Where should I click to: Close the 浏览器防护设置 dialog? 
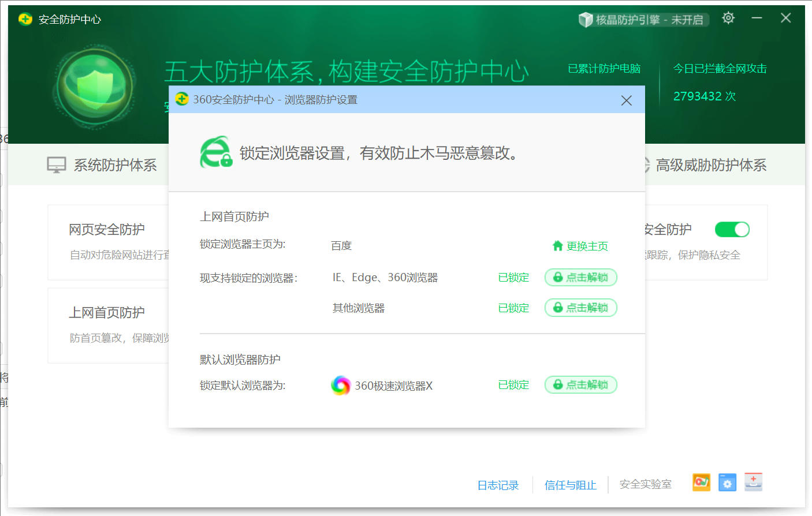pyautogui.click(x=626, y=100)
